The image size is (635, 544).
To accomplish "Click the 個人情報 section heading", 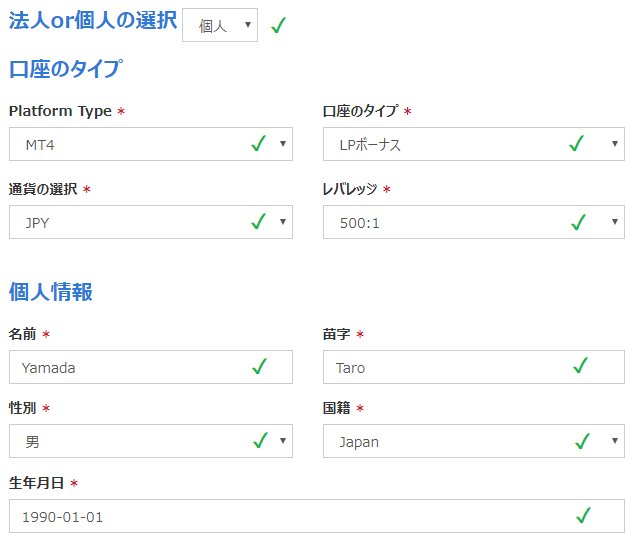I will tap(51, 292).
